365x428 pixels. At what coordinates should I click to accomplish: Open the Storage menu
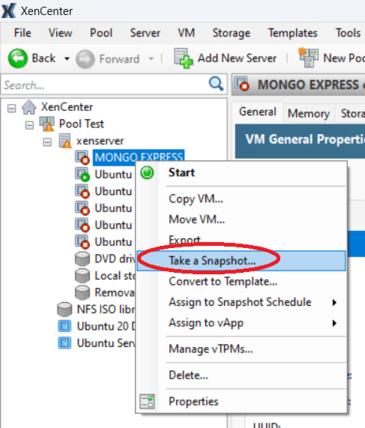(x=231, y=33)
